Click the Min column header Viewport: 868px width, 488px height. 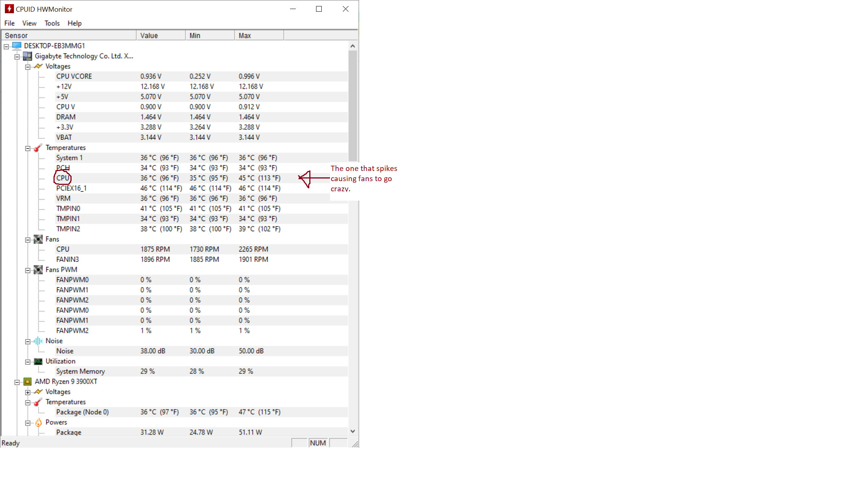tap(210, 35)
